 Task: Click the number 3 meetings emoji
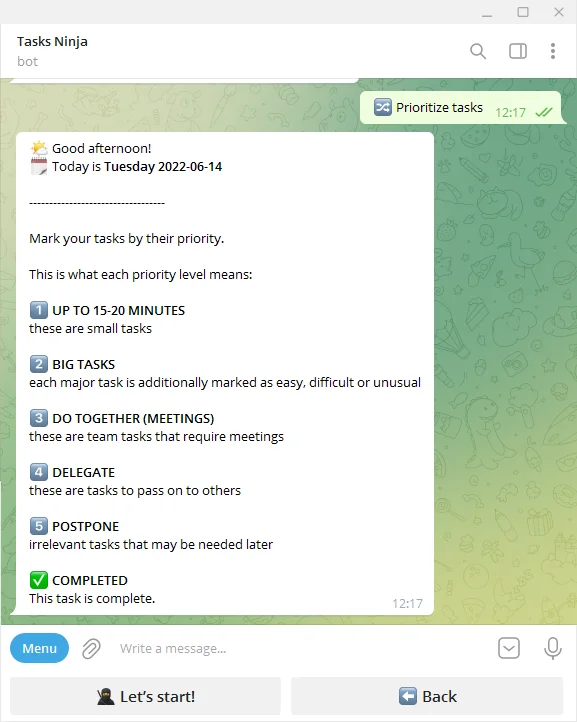(39, 418)
